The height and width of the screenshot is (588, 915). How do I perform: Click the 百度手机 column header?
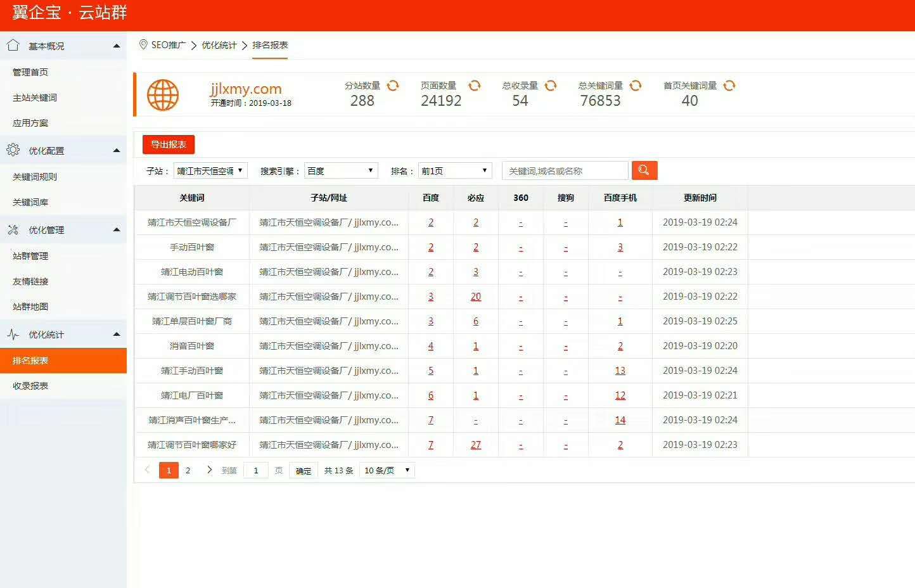click(x=620, y=198)
